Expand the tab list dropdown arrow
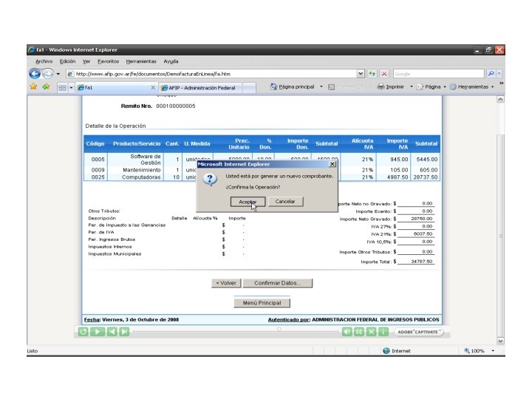The image size is (532, 399). point(71,87)
